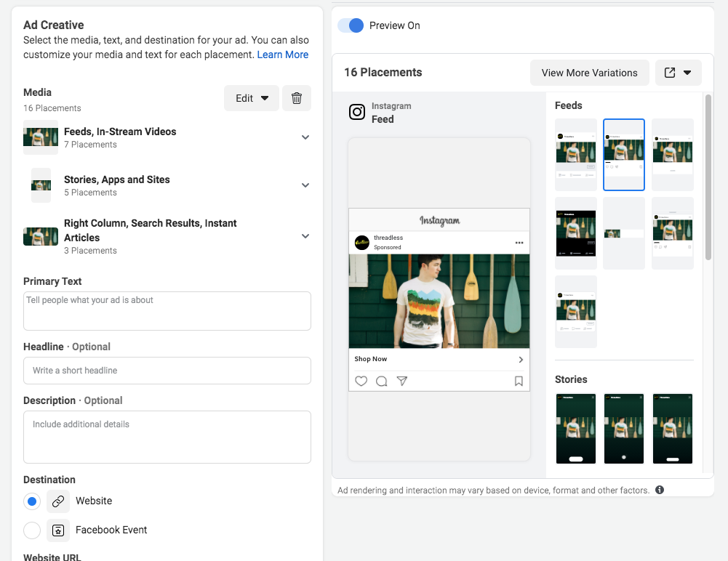Expand Feeds, In-Stream Videos placements
The width and height of the screenshot is (728, 561).
pyautogui.click(x=305, y=137)
